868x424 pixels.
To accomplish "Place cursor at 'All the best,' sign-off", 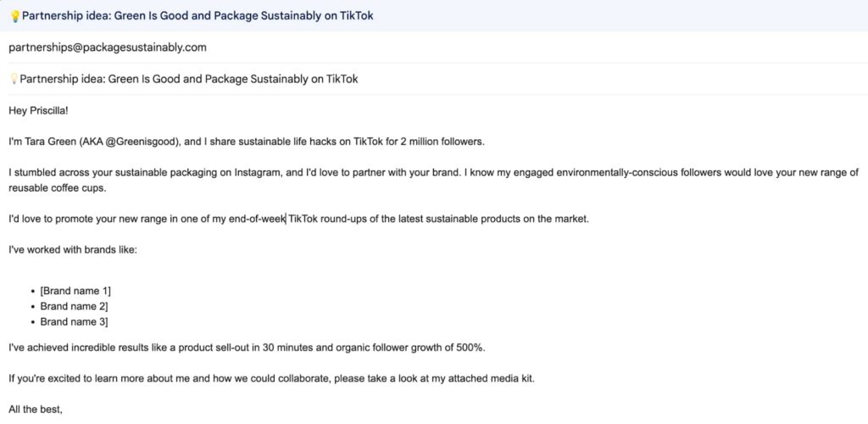I will [36, 410].
